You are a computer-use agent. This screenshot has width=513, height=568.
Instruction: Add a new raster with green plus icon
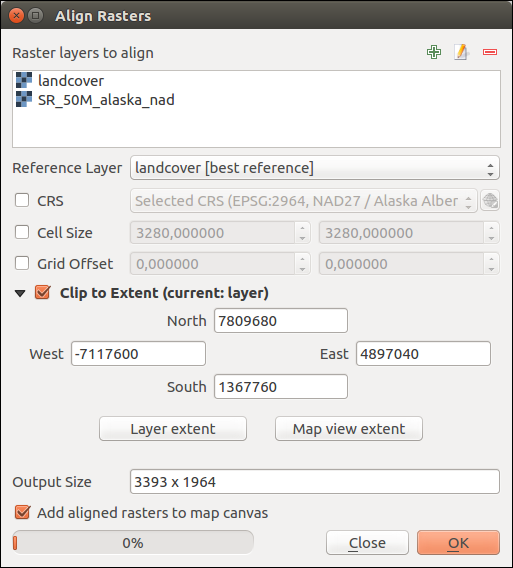[434, 52]
